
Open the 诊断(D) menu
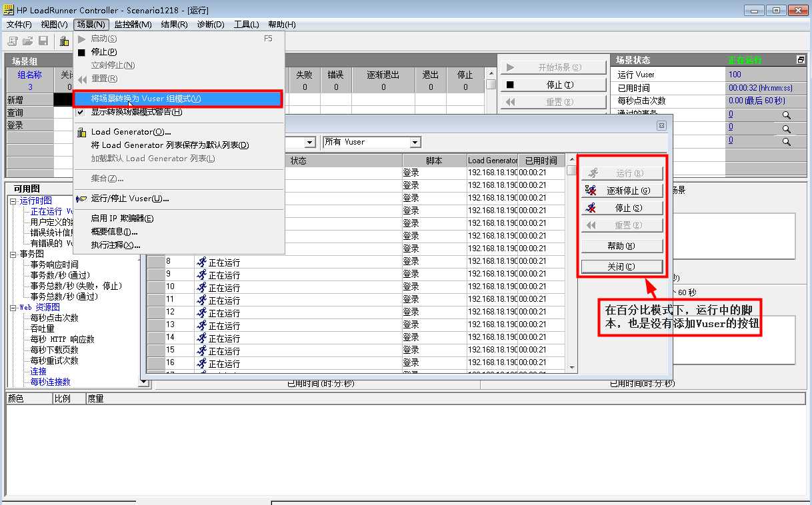211,25
